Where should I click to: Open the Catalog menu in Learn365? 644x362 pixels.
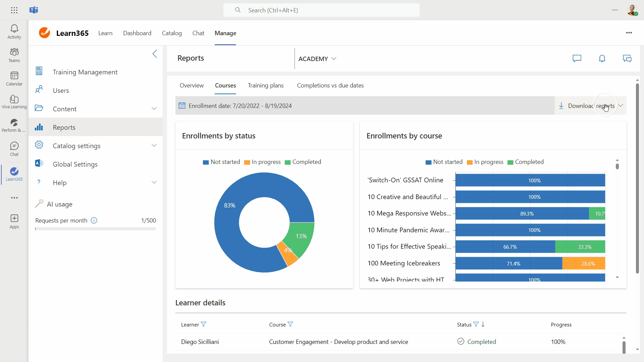click(x=172, y=33)
